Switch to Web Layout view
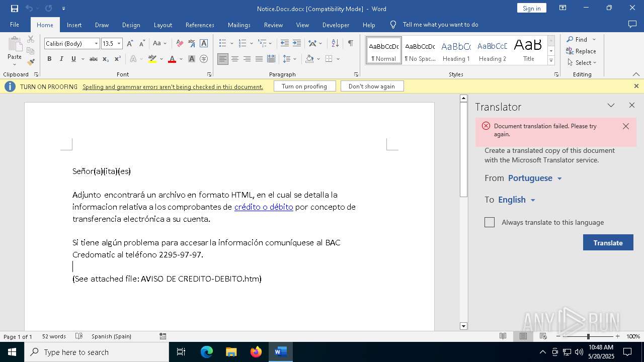The width and height of the screenshot is (644, 362). coord(543,336)
